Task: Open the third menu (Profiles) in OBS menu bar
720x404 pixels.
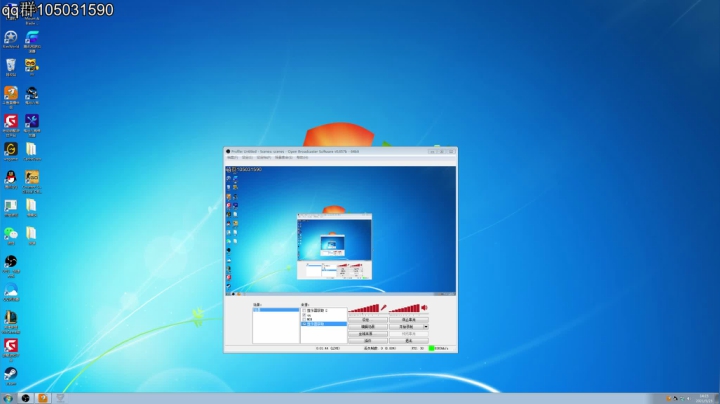Action: (264, 157)
